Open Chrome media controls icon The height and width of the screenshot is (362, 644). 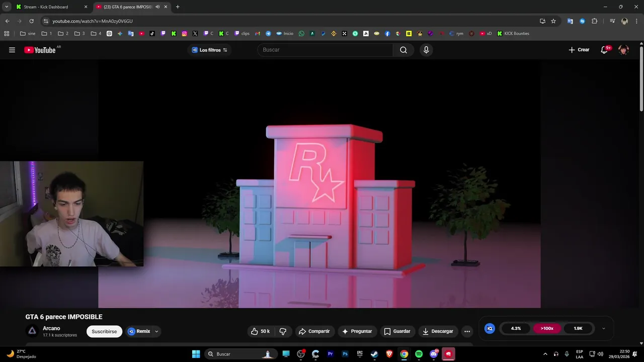(x=612, y=21)
